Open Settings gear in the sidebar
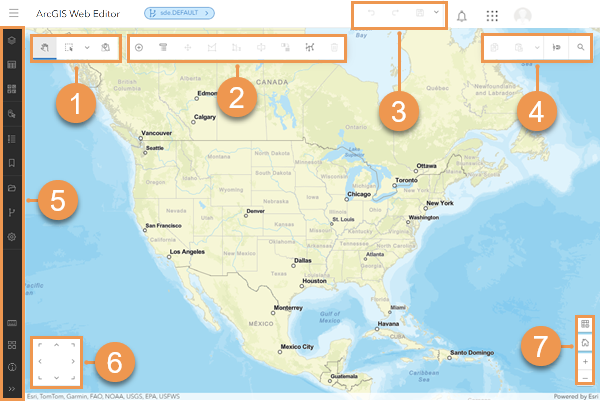The width and height of the screenshot is (600, 401). 12,237
